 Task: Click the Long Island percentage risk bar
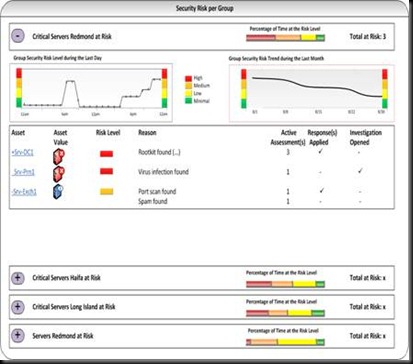285,313
